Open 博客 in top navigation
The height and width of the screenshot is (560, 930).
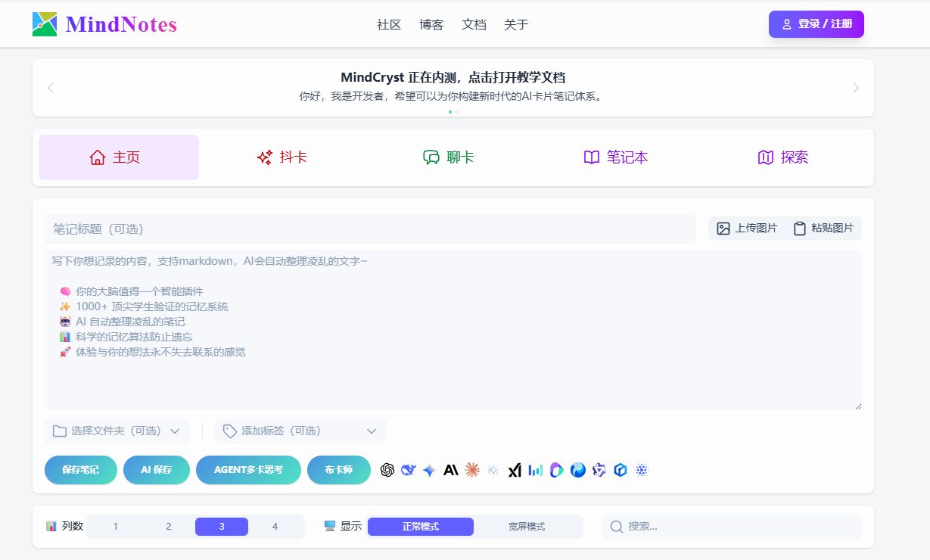(431, 24)
